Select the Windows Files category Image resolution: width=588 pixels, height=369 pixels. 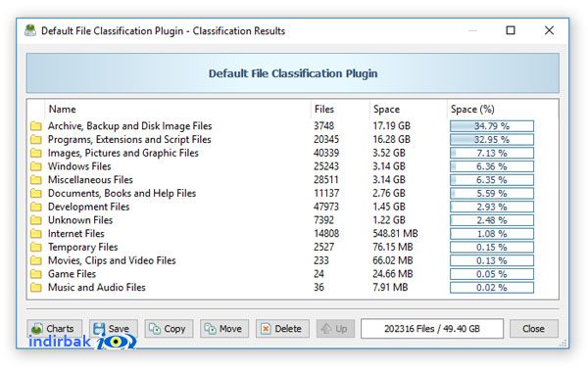(292, 166)
